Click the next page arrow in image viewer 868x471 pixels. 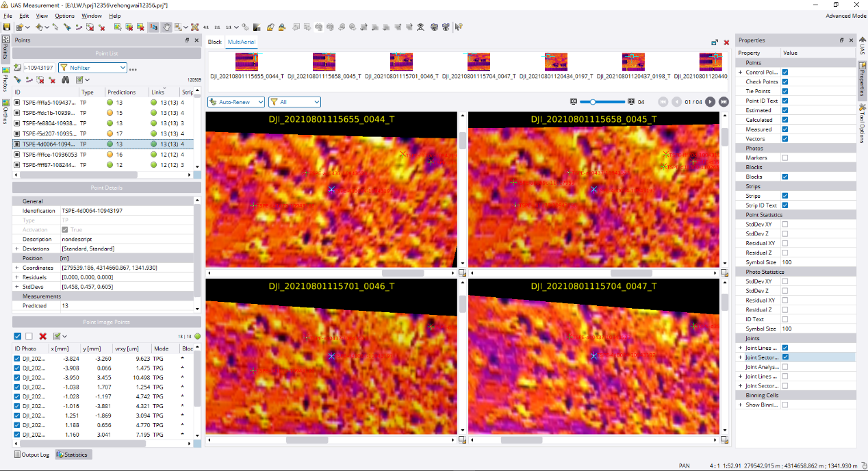pos(710,102)
